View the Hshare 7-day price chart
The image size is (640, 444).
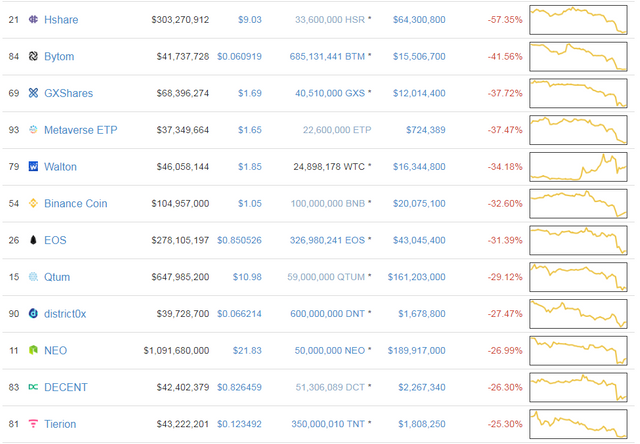pyautogui.click(x=580, y=19)
